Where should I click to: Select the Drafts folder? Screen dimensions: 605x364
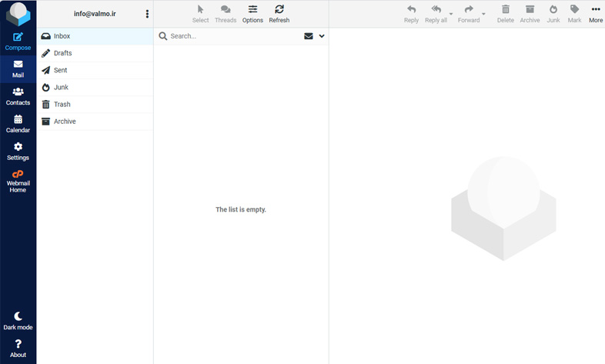click(63, 53)
